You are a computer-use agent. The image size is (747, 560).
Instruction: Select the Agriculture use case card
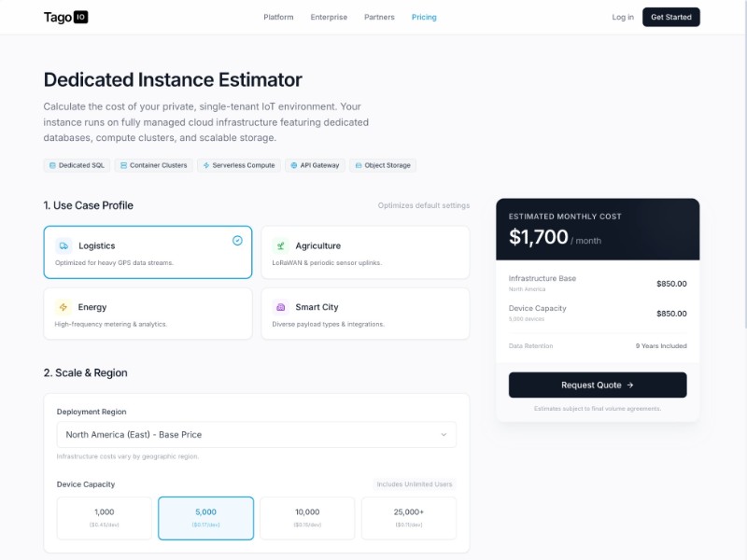[x=365, y=252]
